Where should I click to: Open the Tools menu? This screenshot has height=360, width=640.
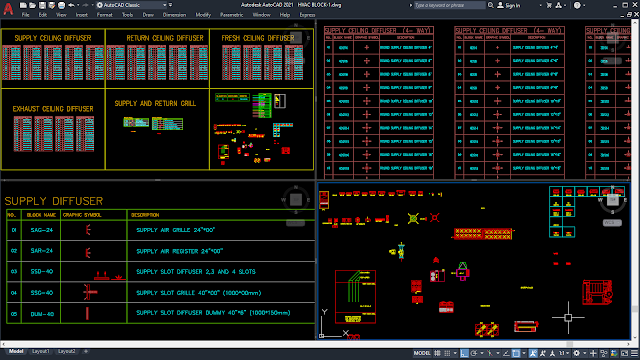[127, 15]
